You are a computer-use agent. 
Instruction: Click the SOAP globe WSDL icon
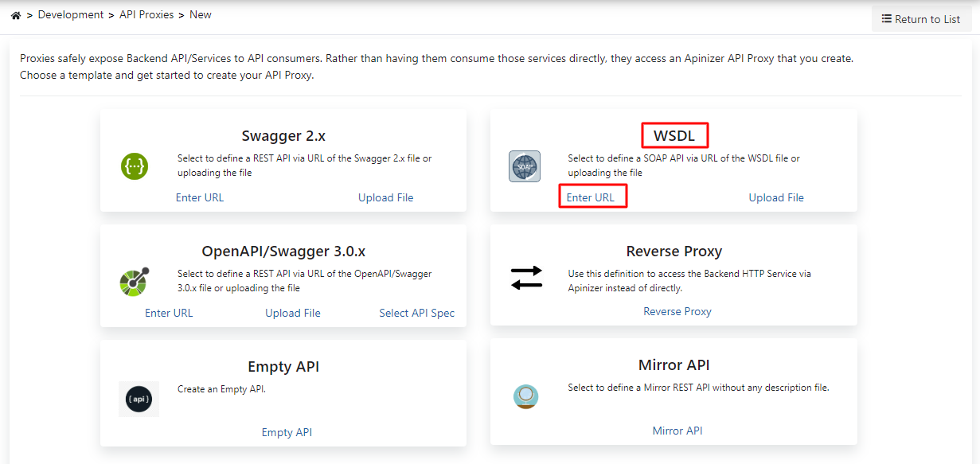(525, 166)
